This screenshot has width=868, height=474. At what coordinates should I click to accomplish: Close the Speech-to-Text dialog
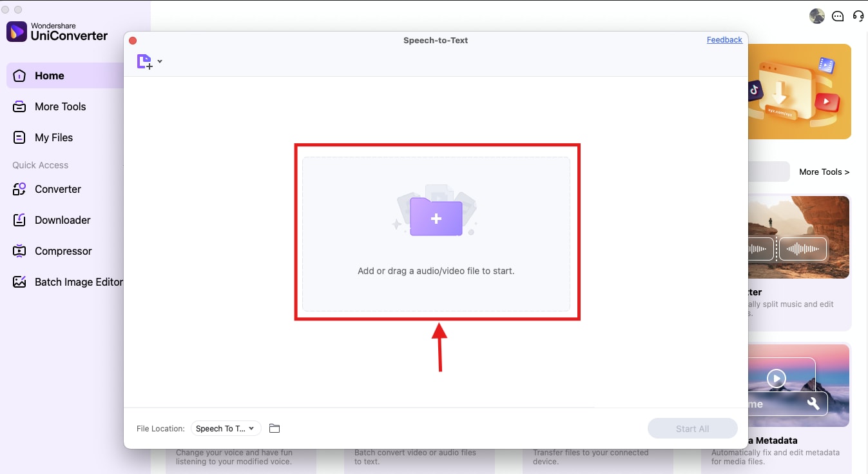133,41
